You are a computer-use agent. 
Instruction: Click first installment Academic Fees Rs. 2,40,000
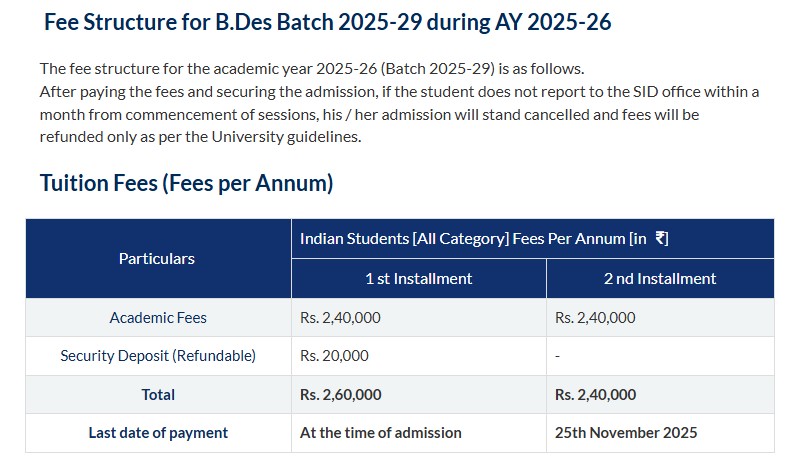click(x=340, y=317)
